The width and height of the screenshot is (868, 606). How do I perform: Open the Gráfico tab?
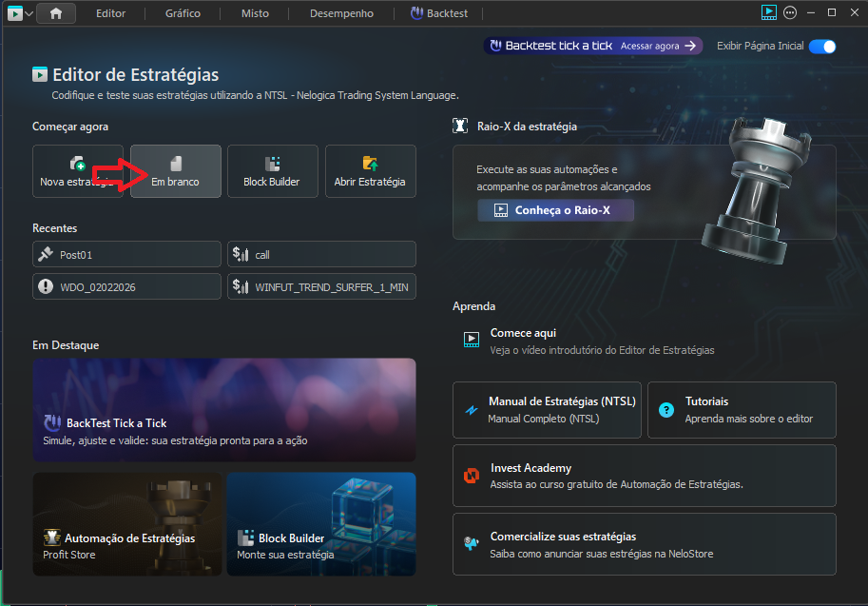(x=182, y=13)
